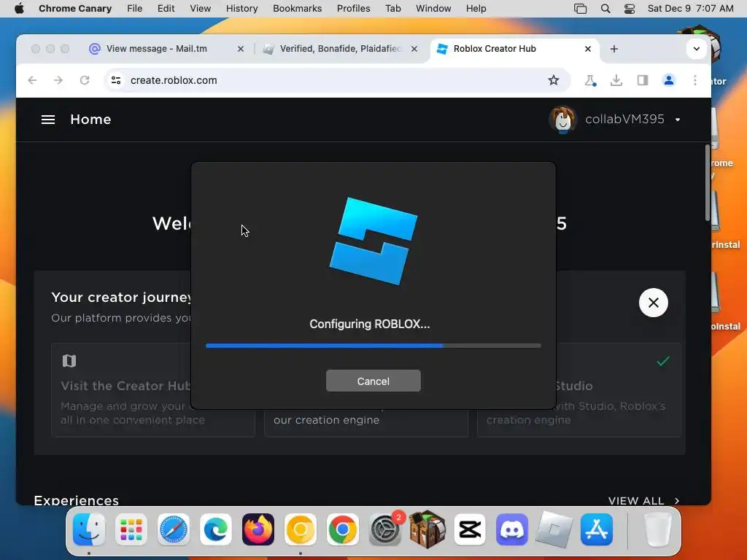Screen dimensions: 747x560
Task: Open Chrome three-dot menu
Action: tap(695, 80)
